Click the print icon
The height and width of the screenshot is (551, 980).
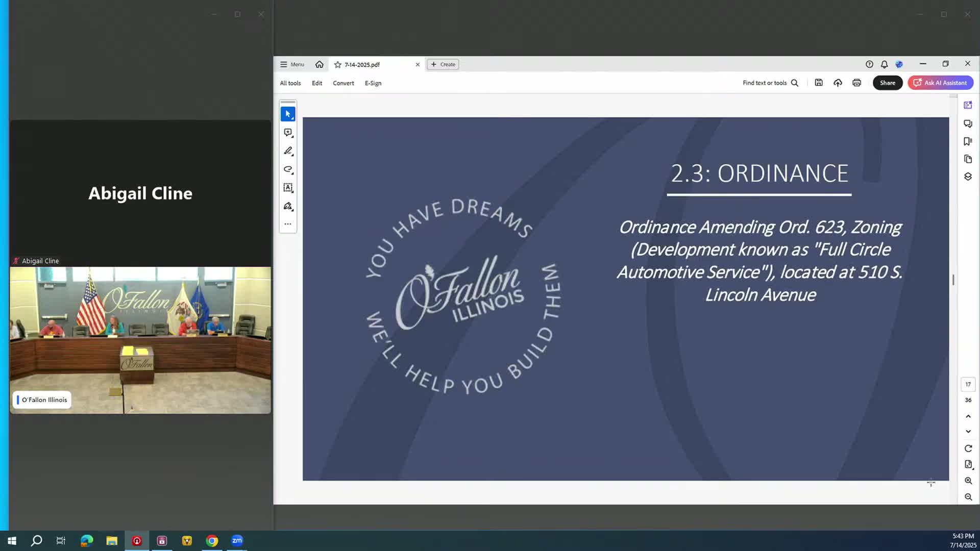pyautogui.click(x=856, y=83)
